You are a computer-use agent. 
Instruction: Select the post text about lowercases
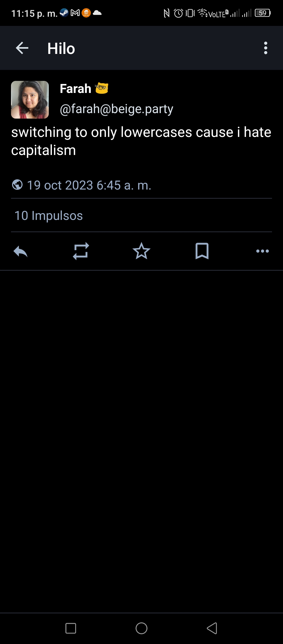click(141, 141)
